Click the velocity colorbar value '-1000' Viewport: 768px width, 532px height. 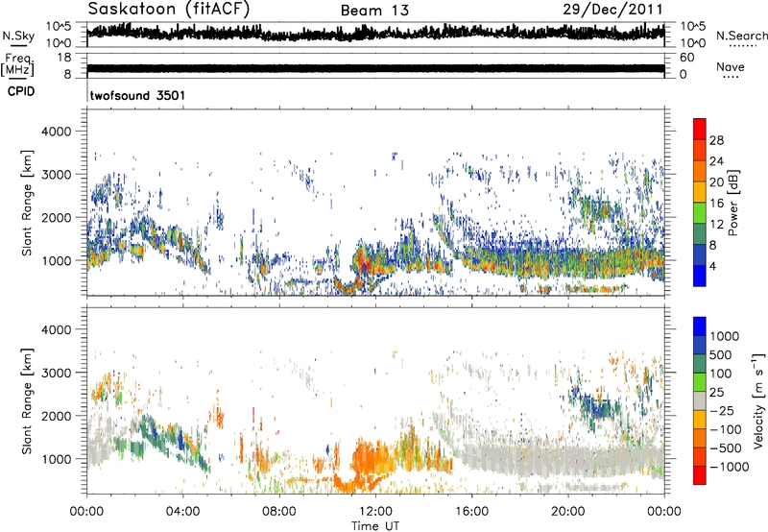pyautogui.click(x=730, y=467)
